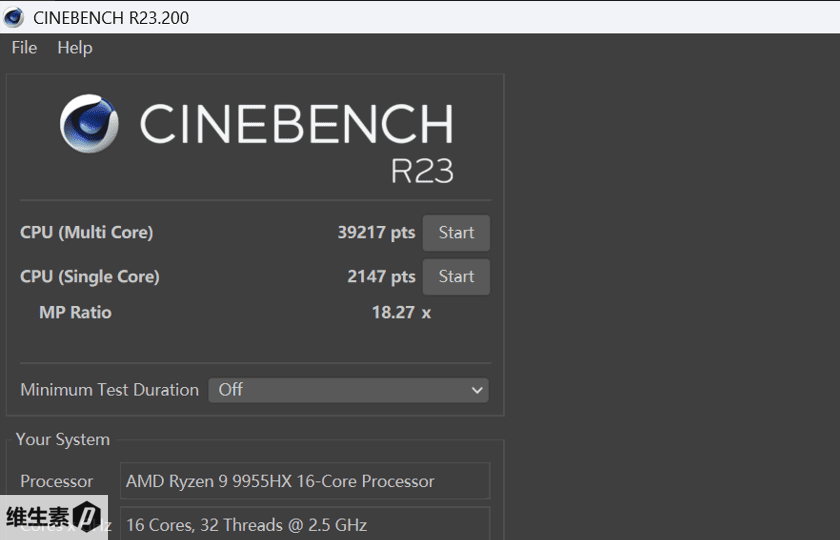Screen dimensions: 840x540
Task: Click the 16 Cores, 32 Threads field
Action: click(x=305, y=524)
